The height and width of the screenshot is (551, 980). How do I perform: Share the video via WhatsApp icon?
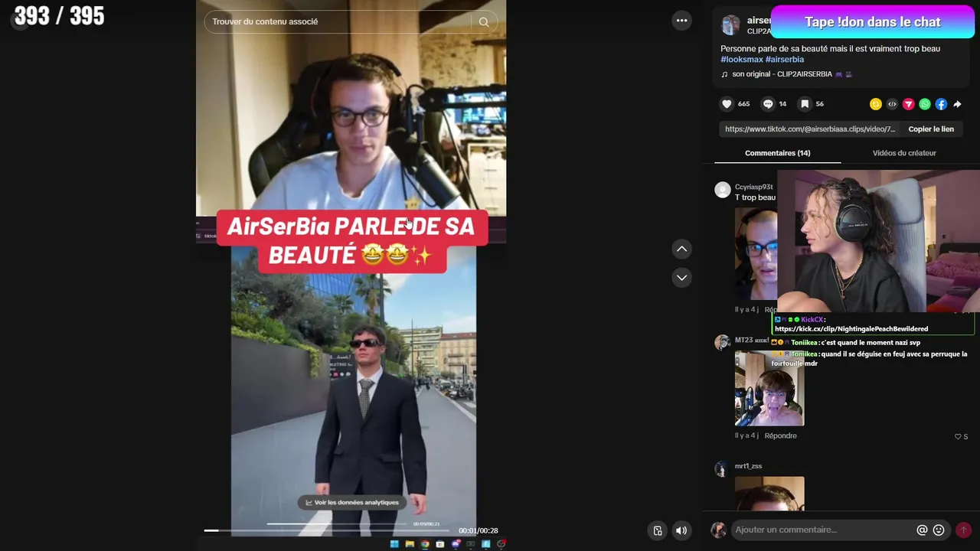(925, 104)
